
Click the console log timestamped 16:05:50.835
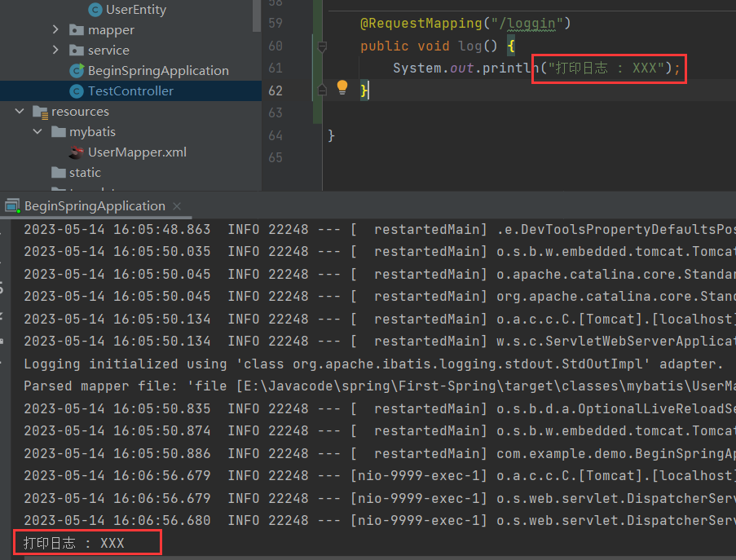coord(379,409)
